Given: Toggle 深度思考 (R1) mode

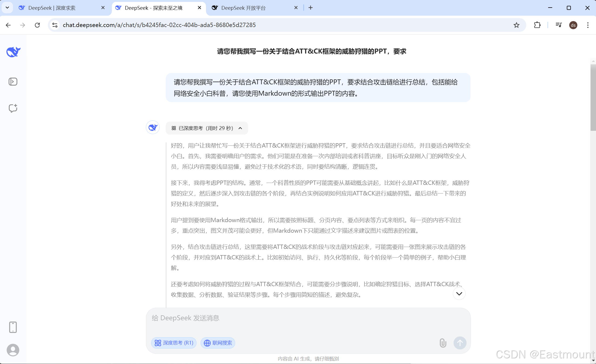Looking at the screenshot, I should [x=174, y=343].
